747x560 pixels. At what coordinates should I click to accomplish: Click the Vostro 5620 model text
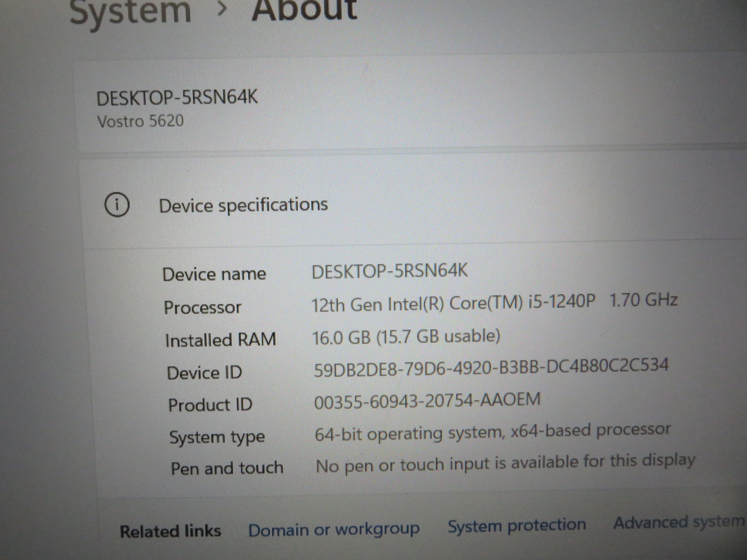pos(140,121)
